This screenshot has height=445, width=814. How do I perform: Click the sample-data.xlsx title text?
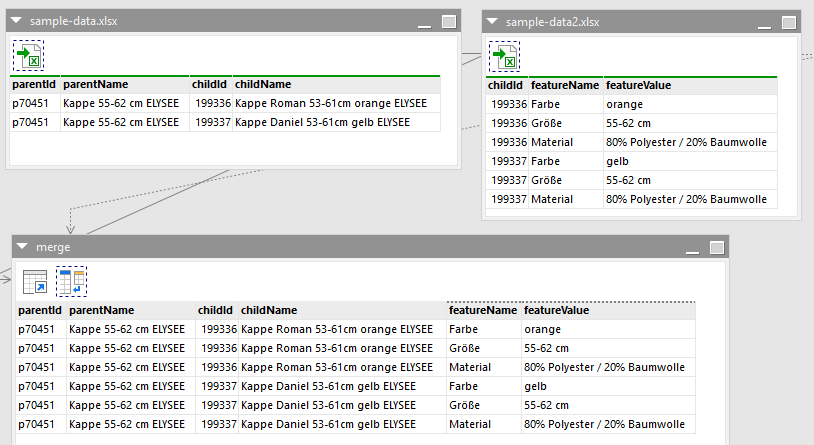[74, 21]
